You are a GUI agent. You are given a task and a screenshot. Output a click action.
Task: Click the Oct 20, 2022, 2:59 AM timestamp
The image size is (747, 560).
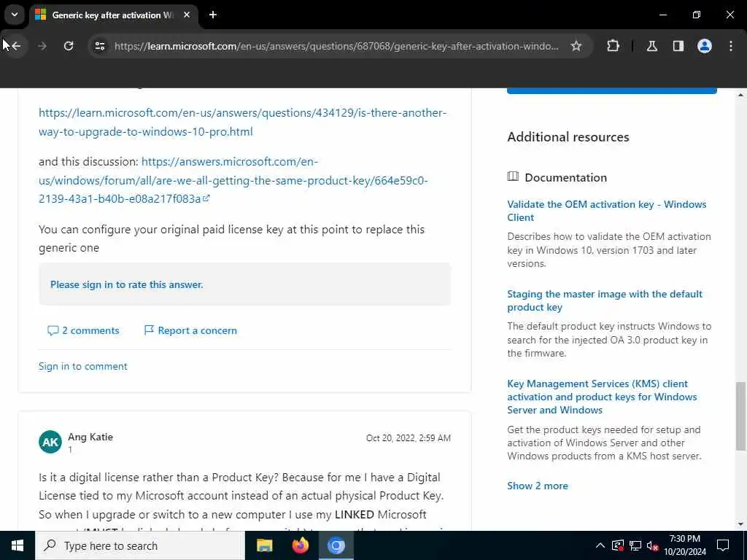point(409,437)
